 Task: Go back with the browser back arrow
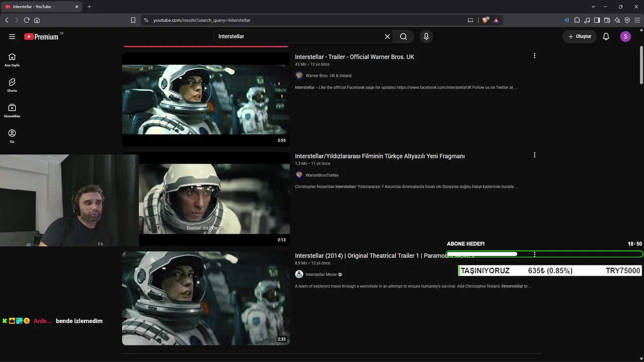click(7, 20)
